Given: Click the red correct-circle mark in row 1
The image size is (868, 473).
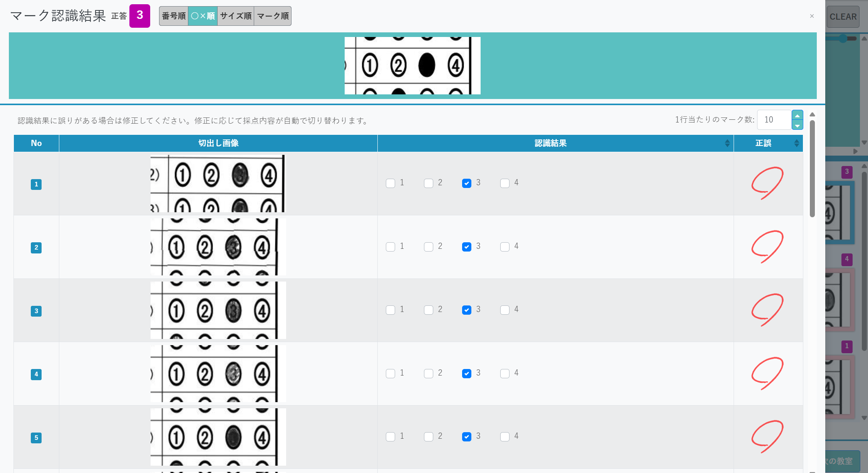Looking at the screenshot, I should click(x=767, y=183).
